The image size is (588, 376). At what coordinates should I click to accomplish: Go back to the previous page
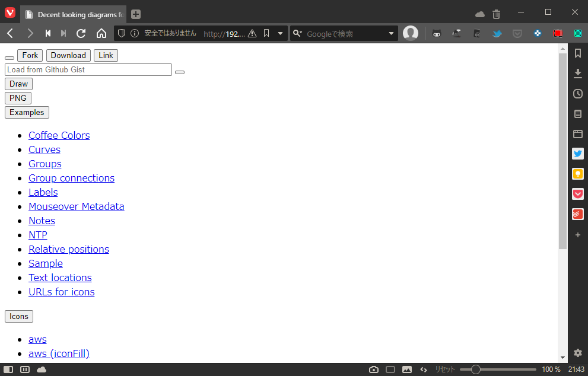click(10, 33)
